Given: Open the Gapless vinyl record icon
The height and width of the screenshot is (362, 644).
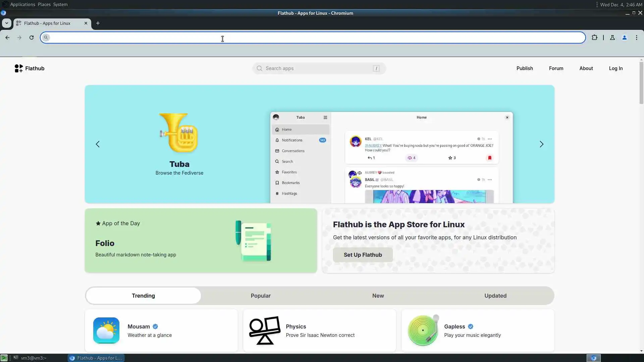Looking at the screenshot, I should click(x=423, y=330).
